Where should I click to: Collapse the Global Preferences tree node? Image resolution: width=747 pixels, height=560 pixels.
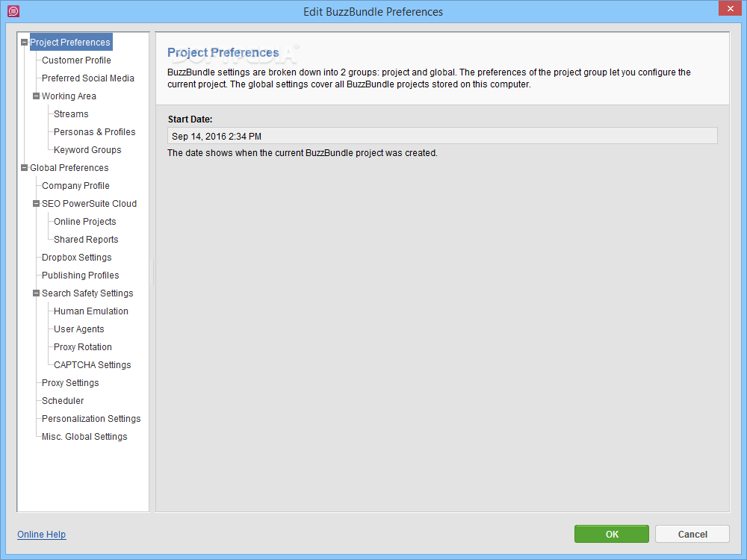[x=25, y=167]
